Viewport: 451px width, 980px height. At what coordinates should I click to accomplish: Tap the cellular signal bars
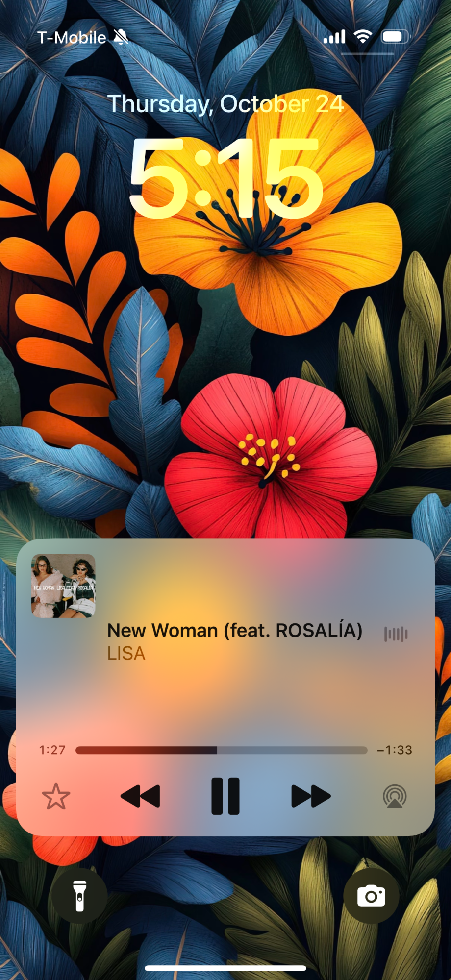point(334,37)
